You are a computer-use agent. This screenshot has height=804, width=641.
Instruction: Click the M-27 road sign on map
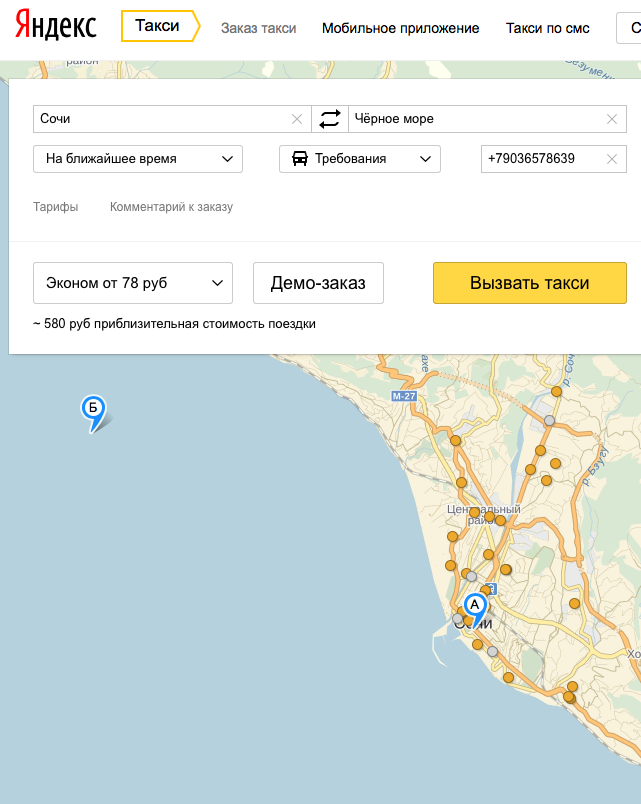(403, 397)
